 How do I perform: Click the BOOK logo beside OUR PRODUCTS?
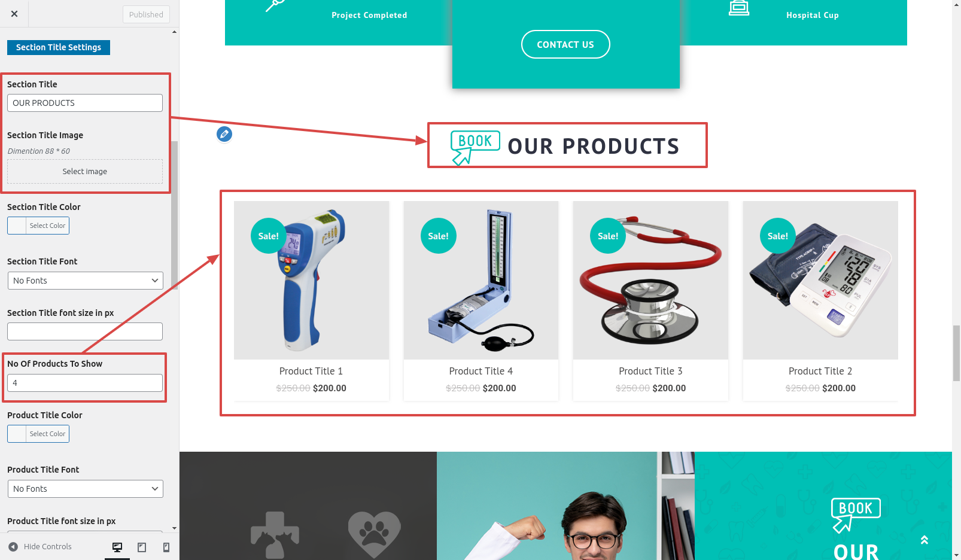475,148
